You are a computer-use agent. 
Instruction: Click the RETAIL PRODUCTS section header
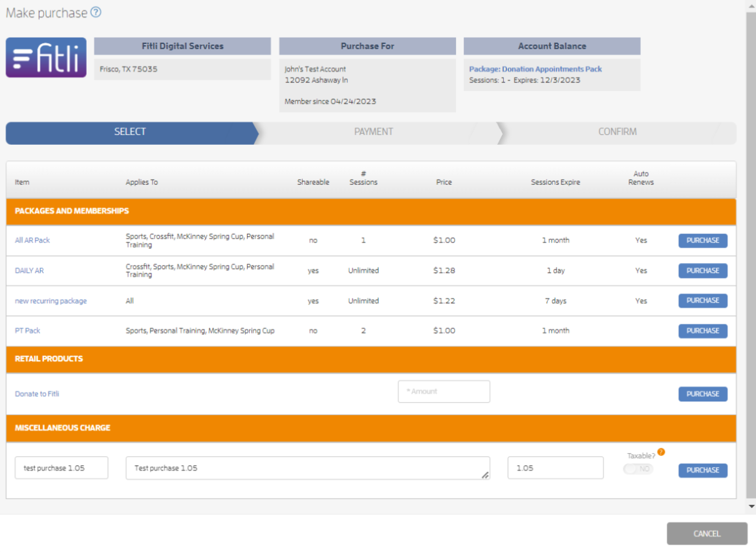371,359
